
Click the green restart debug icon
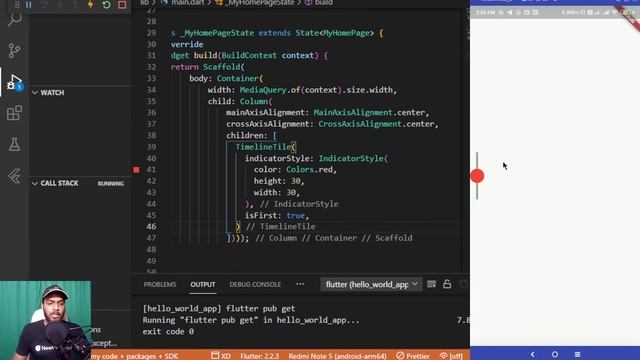106,5
